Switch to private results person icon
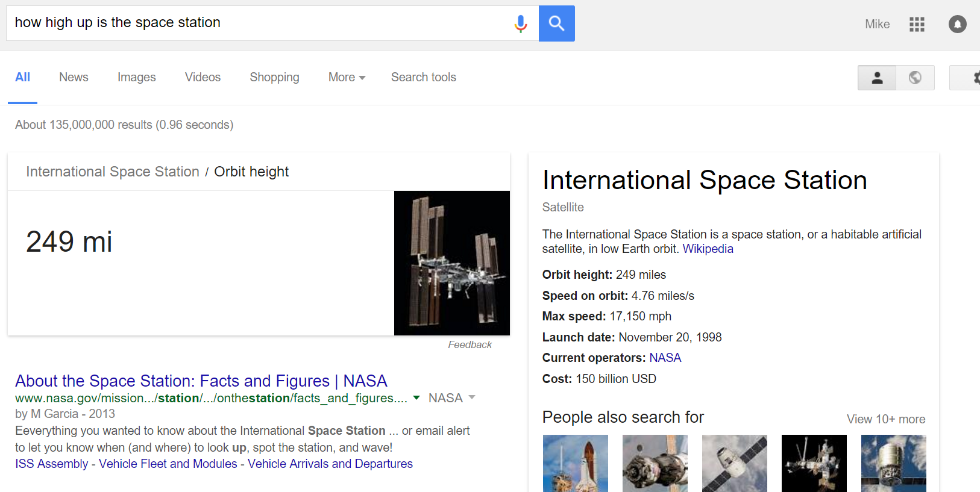The height and width of the screenshot is (492, 980). tap(877, 78)
